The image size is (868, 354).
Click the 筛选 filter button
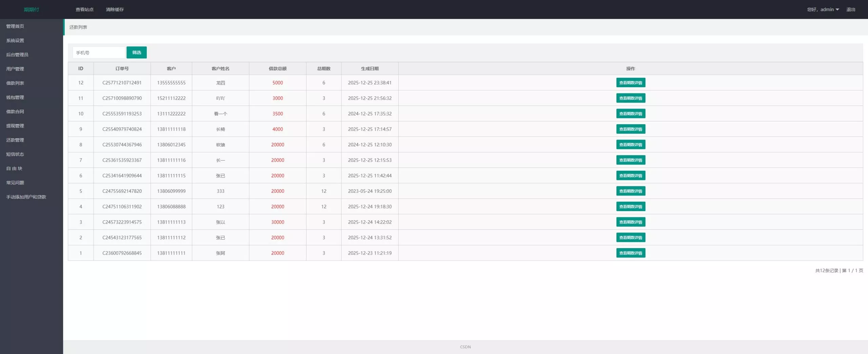point(137,53)
